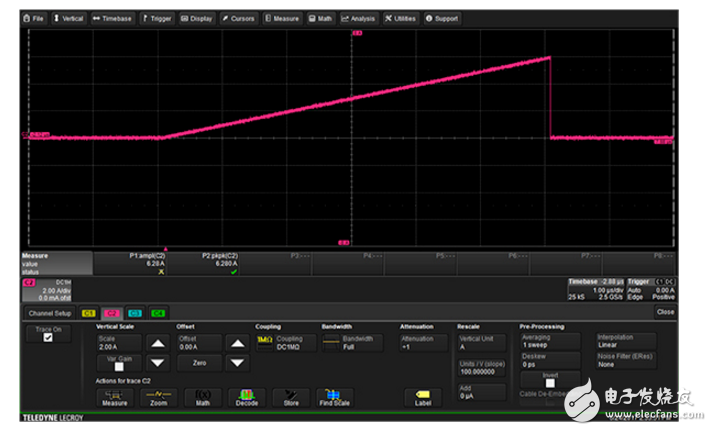Switch to the C3 channel tab

click(135, 313)
